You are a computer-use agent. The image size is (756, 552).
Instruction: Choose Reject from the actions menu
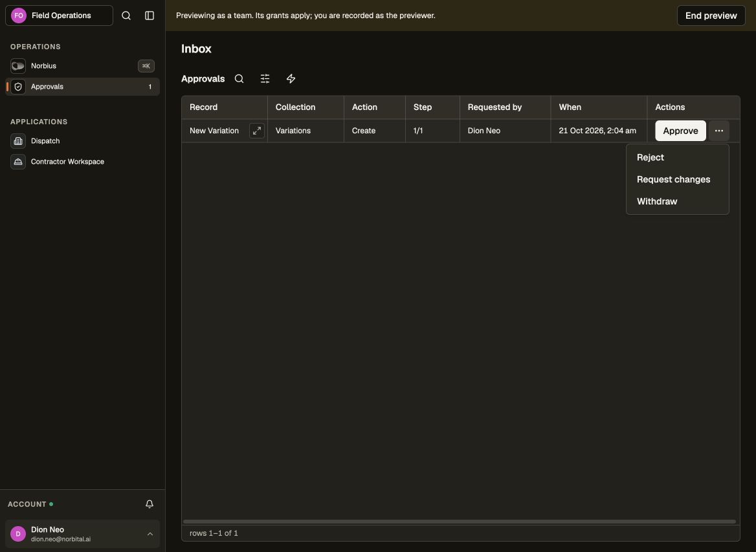point(678,158)
